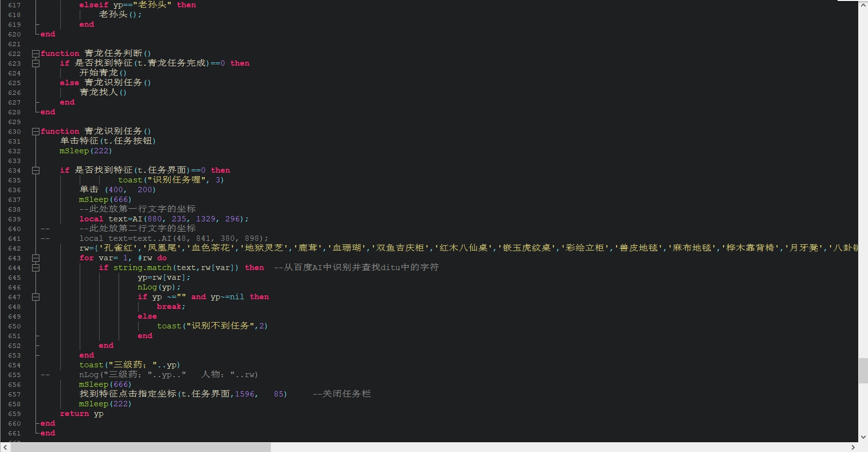Collapse the if block fold at line 623
868x452 pixels.
click(35, 63)
